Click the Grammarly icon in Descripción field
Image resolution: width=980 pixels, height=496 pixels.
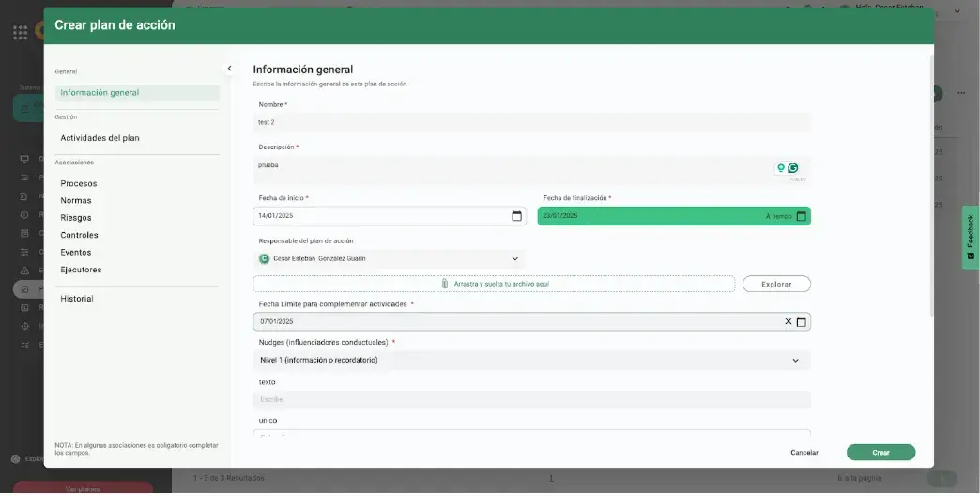[x=793, y=168]
